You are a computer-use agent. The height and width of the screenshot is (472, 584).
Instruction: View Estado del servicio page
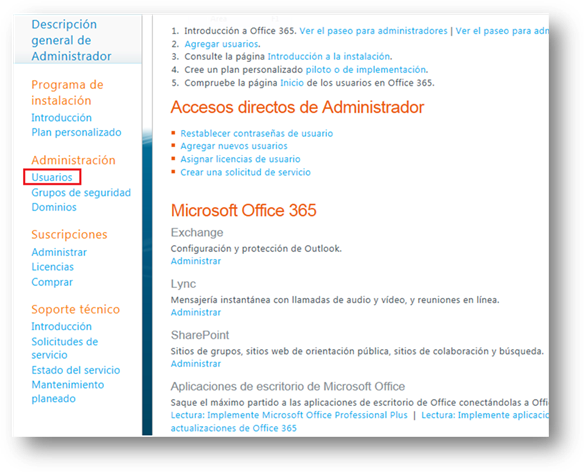click(76, 370)
